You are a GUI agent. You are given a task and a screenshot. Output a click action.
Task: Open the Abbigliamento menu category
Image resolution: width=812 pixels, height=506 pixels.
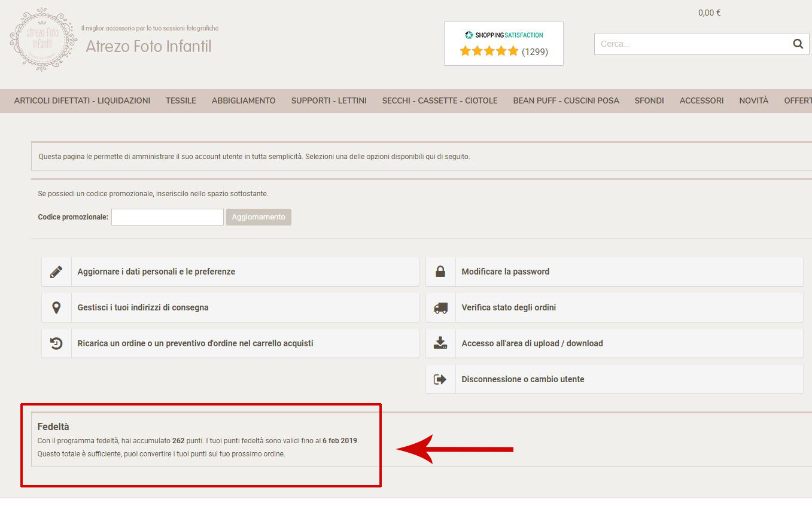(x=244, y=100)
